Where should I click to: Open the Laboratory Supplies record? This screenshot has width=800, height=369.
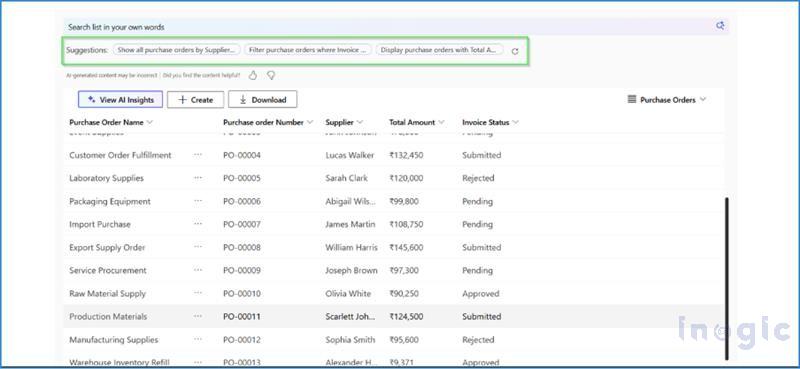[107, 178]
